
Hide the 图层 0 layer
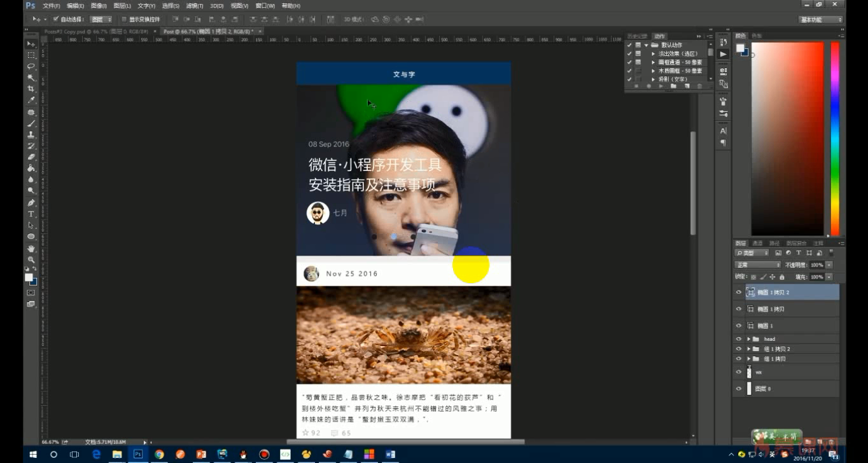click(x=739, y=389)
